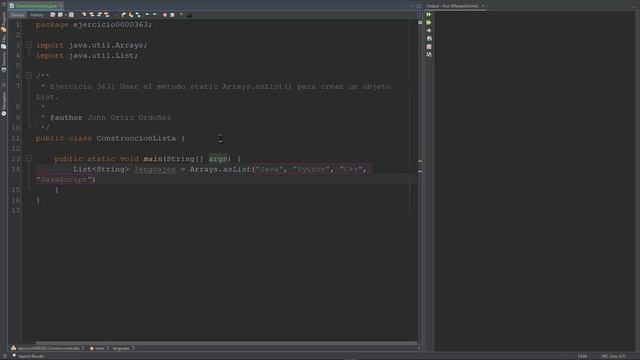This screenshot has width=640, height=360.
Task: Click the red Stop icon in Output panel
Action: click(x=429, y=47)
